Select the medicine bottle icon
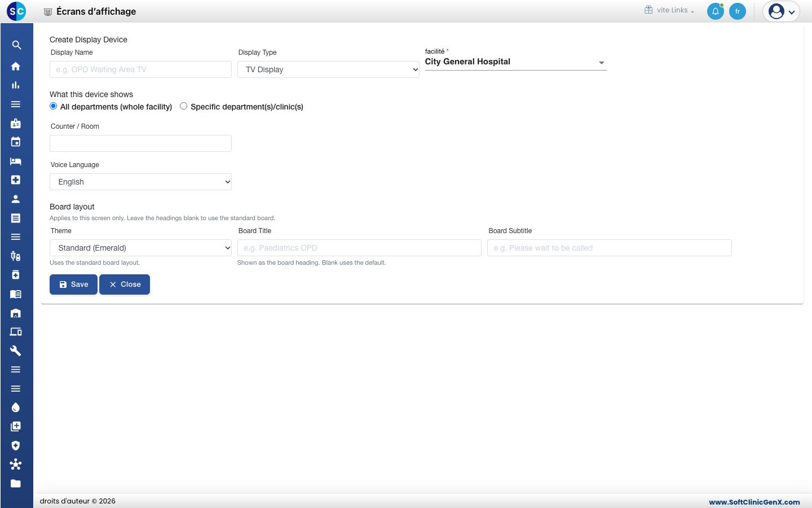812x508 pixels. point(16,275)
